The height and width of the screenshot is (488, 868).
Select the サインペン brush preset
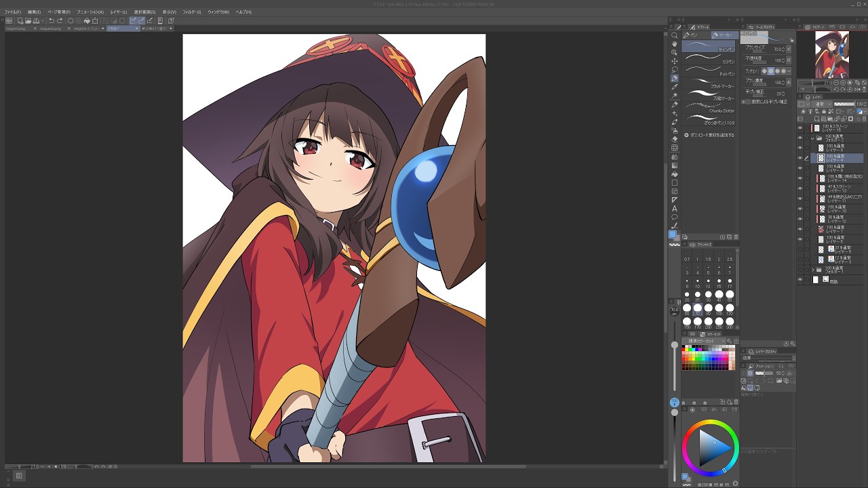(709, 46)
